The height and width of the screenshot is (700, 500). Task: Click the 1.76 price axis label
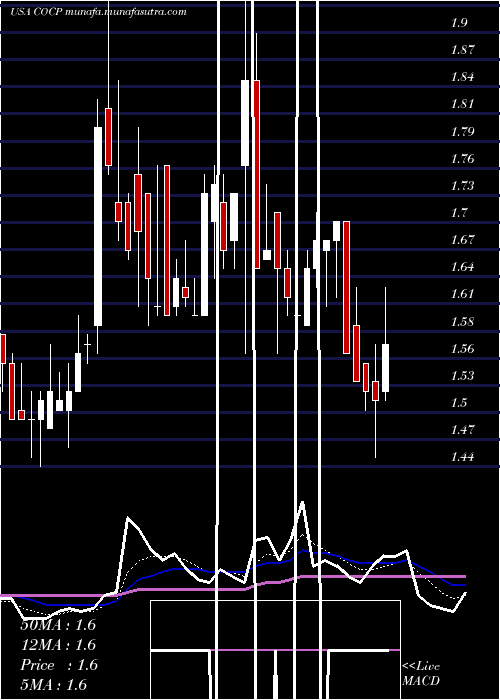462,159
